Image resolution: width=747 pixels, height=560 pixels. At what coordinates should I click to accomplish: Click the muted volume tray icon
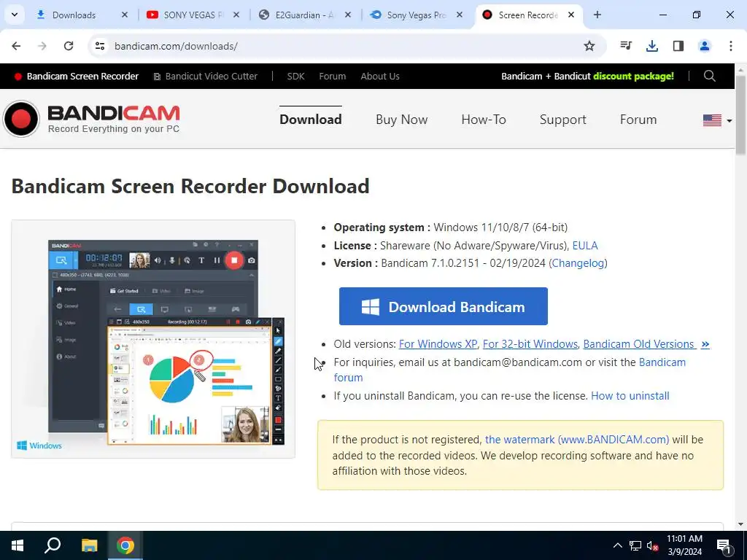click(x=652, y=545)
